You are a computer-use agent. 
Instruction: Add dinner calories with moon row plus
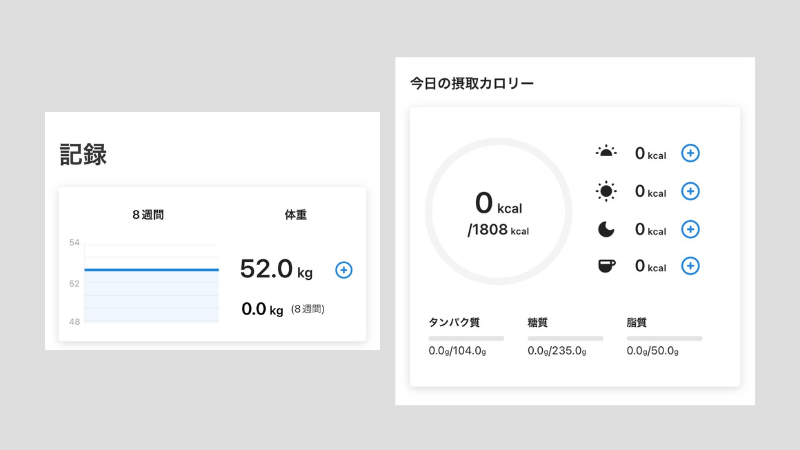point(690,229)
